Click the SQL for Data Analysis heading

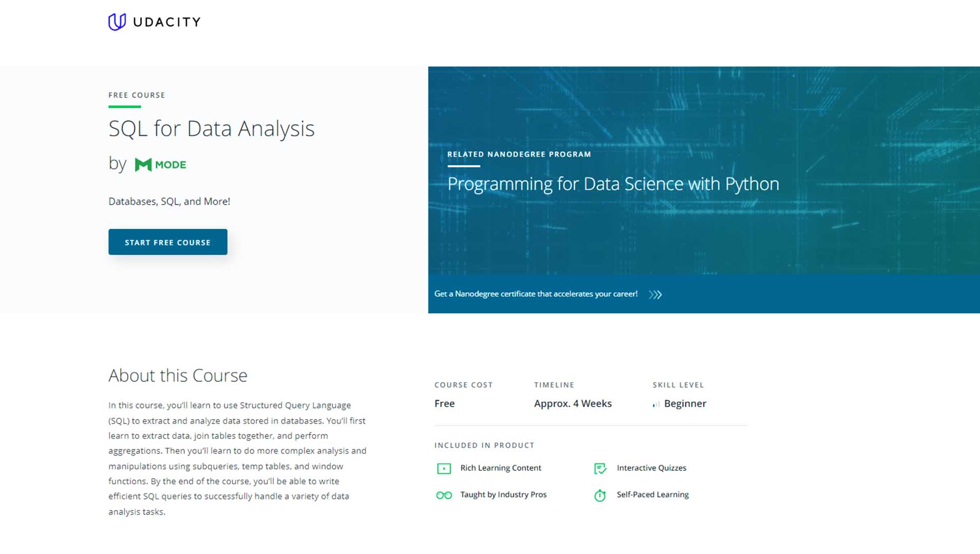(x=211, y=129)
